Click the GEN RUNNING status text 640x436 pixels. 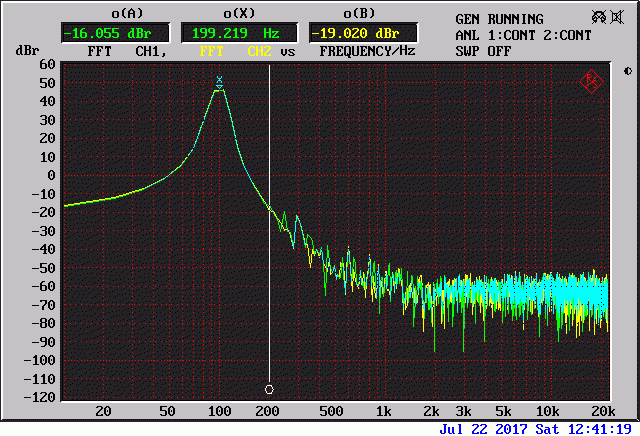pos(499,19)
